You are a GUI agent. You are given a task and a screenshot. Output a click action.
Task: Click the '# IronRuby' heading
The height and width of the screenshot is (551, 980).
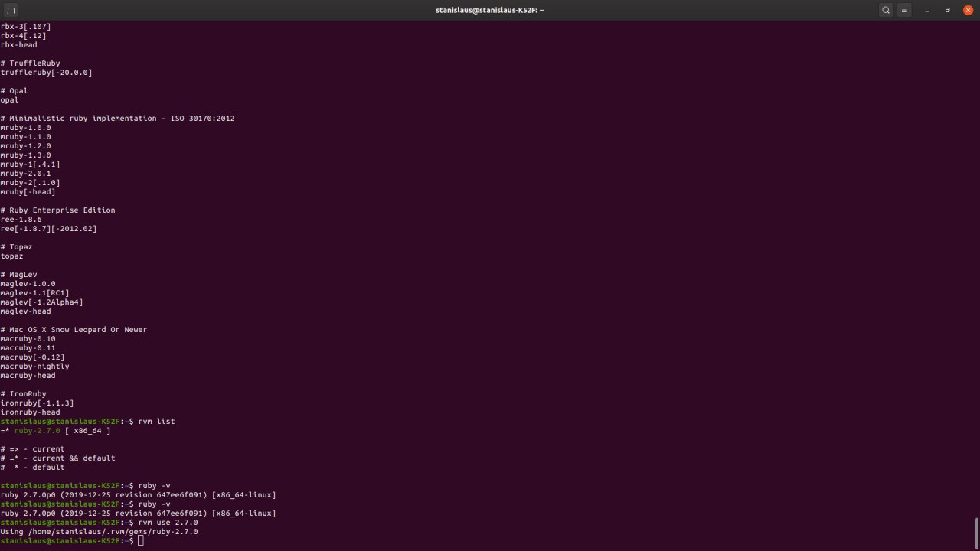pyautogui.click(x=24, y=394)
